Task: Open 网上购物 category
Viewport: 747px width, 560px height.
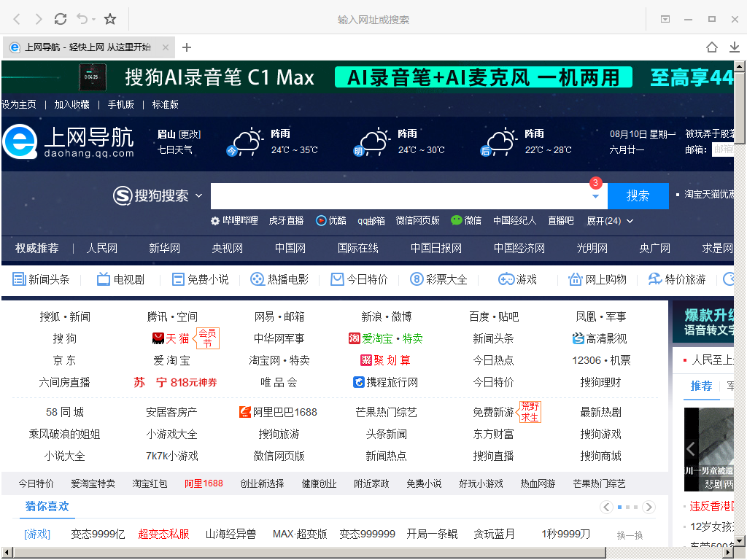Action: point(597,279)
